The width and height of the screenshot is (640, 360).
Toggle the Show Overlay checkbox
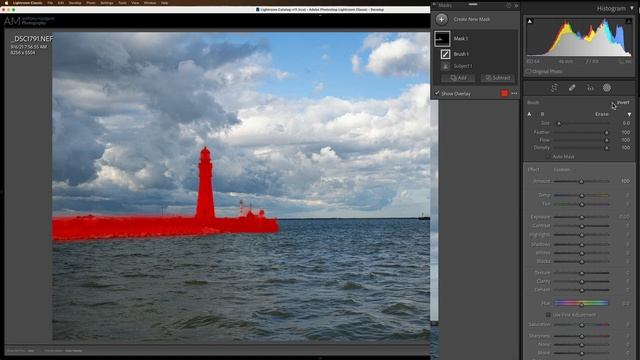(x=437, y=93)
